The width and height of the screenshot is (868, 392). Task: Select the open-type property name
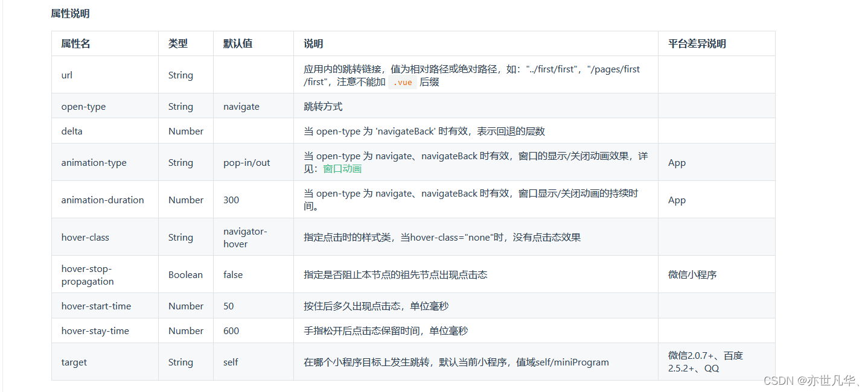tap(83, 107)
